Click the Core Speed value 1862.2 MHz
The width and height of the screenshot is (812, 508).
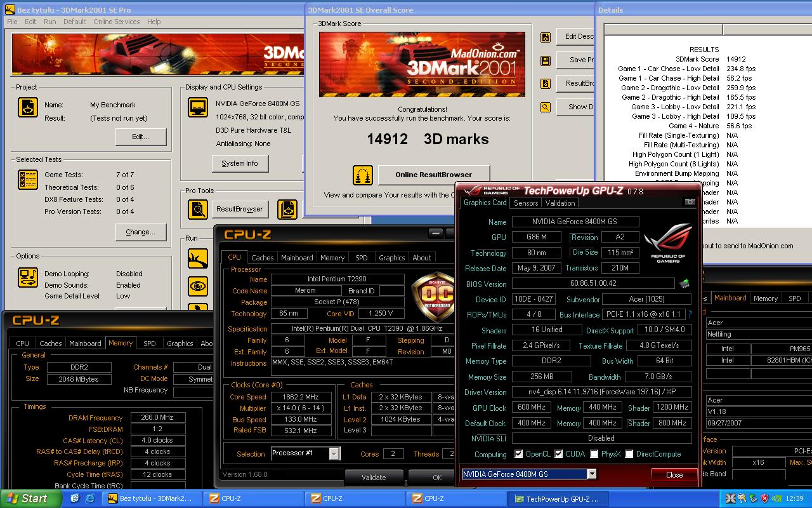coord(301,397)
